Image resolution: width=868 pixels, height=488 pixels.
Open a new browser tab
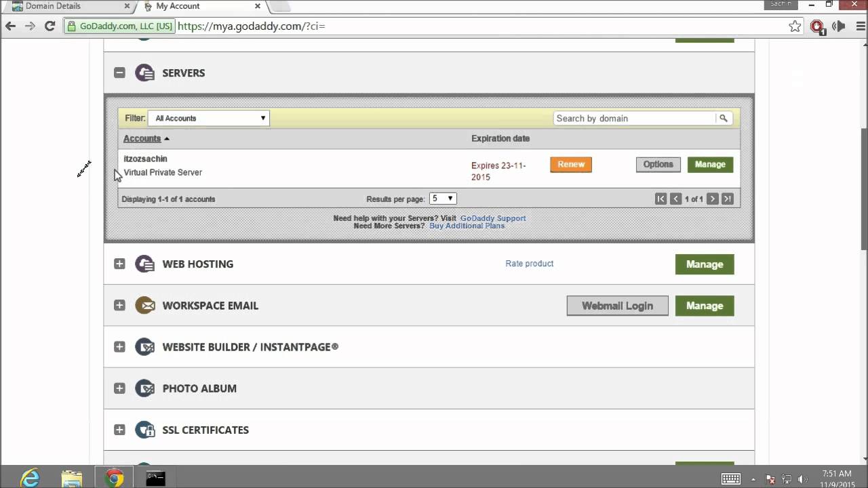click(281, 6)
